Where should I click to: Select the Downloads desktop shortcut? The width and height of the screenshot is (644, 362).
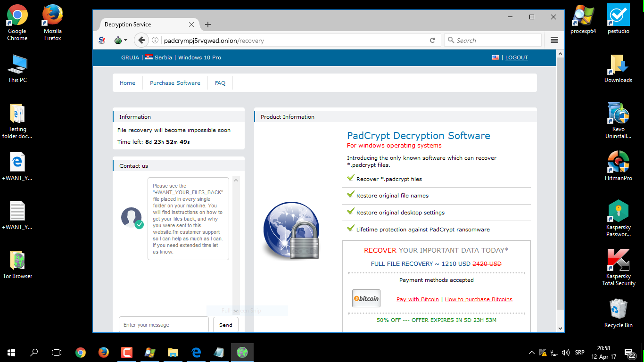tap(619, 68)
